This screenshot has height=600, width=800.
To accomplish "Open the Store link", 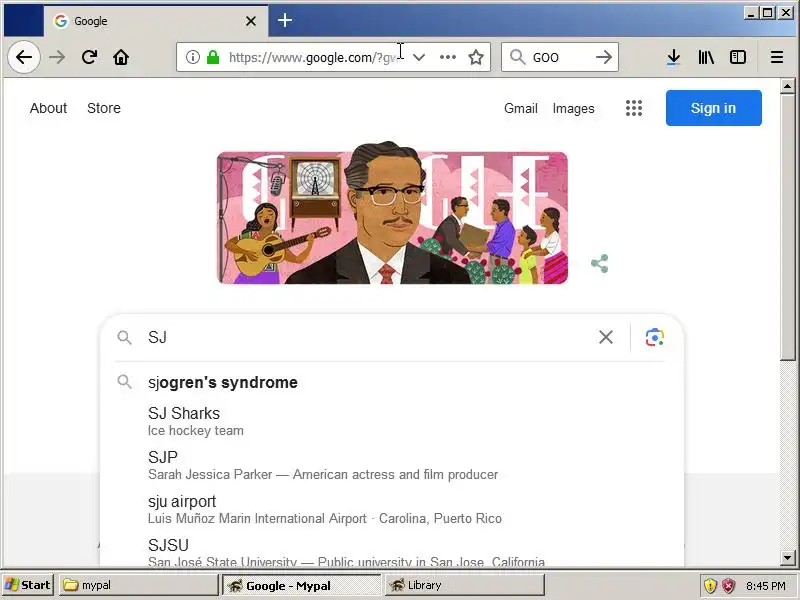I will tap(104, 108).
